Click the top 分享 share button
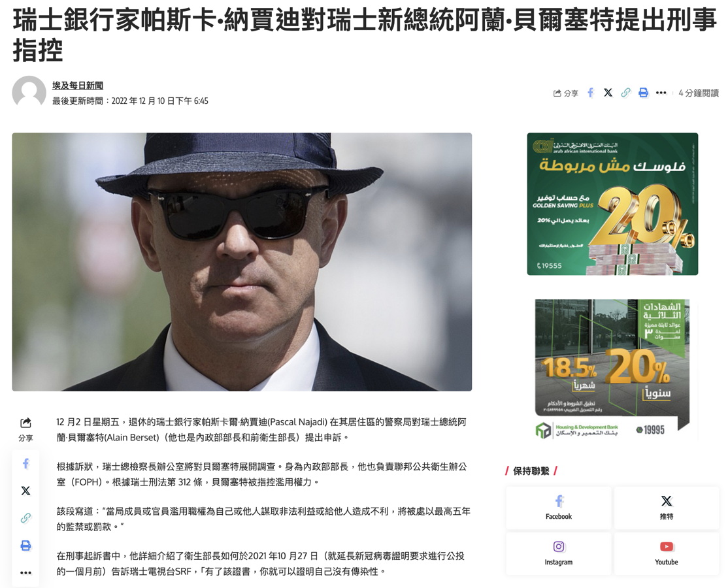Image resolution: width=728 pixels, height=588 pixels. (x=566, y=93)
